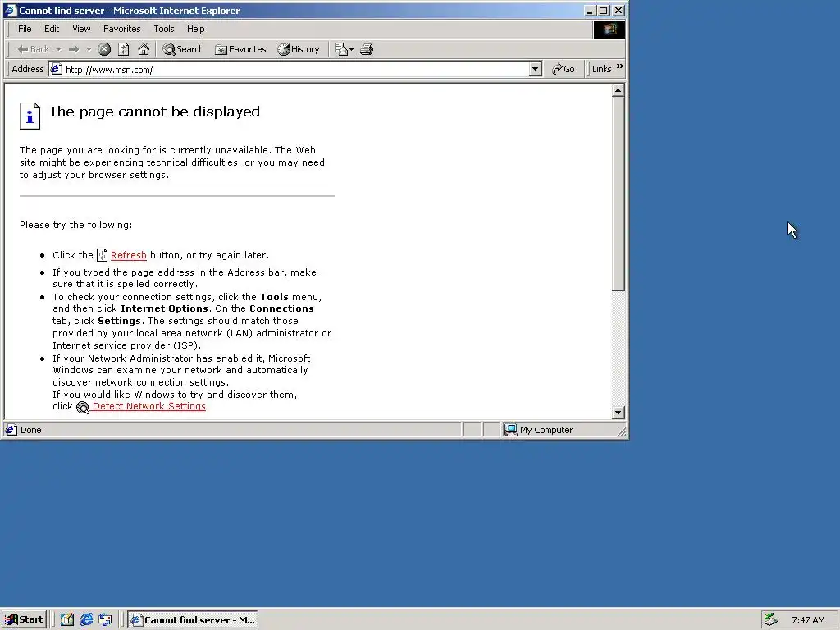
Task: Click the vertical scrollbar down arrow
Action: pyautogui.click(x=619, y=413)
